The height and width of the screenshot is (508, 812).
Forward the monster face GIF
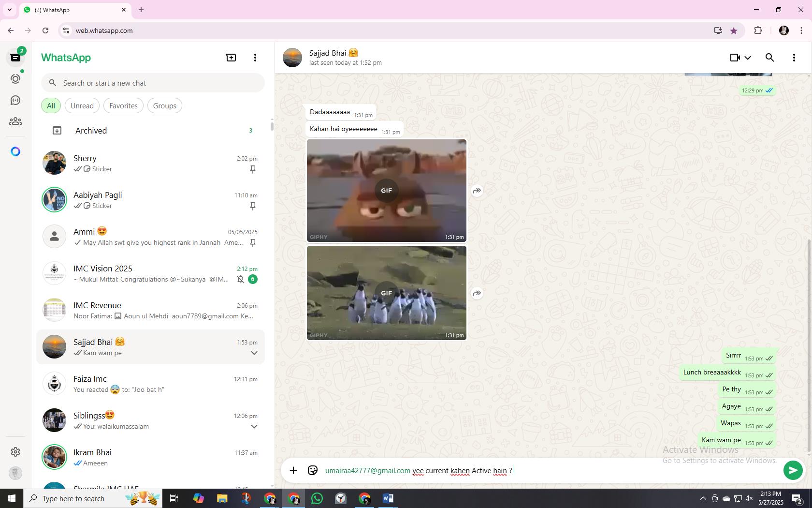pyautogui.click(x=477, y=191)
